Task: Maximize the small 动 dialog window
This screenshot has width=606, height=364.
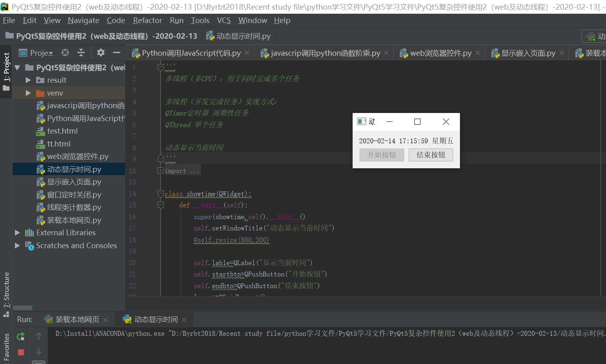Action: pos(418,122)
